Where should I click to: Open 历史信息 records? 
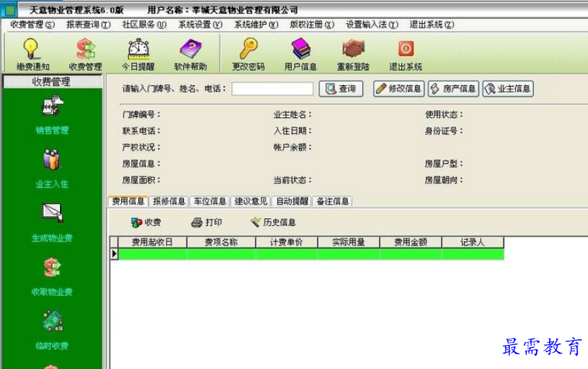273,222
